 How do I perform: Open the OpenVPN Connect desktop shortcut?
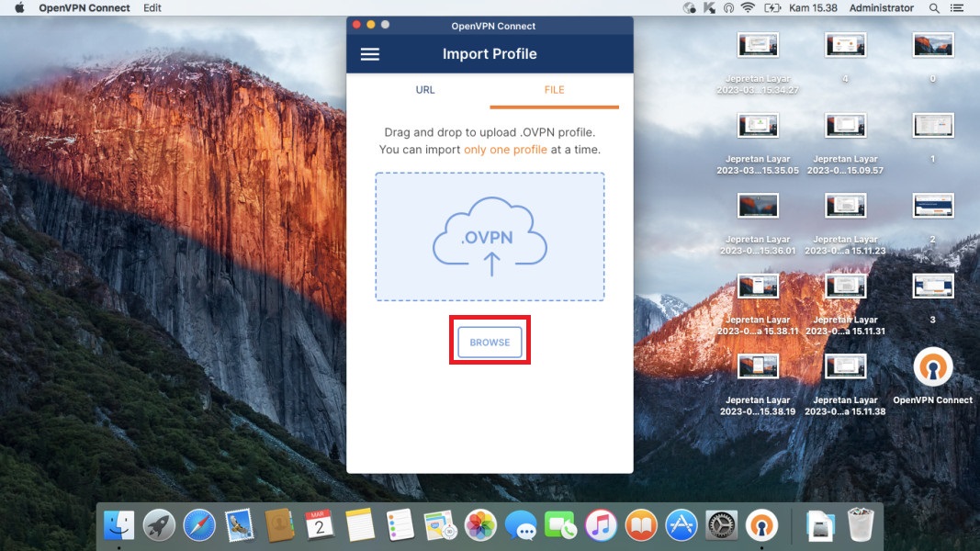tap(932, 370)
